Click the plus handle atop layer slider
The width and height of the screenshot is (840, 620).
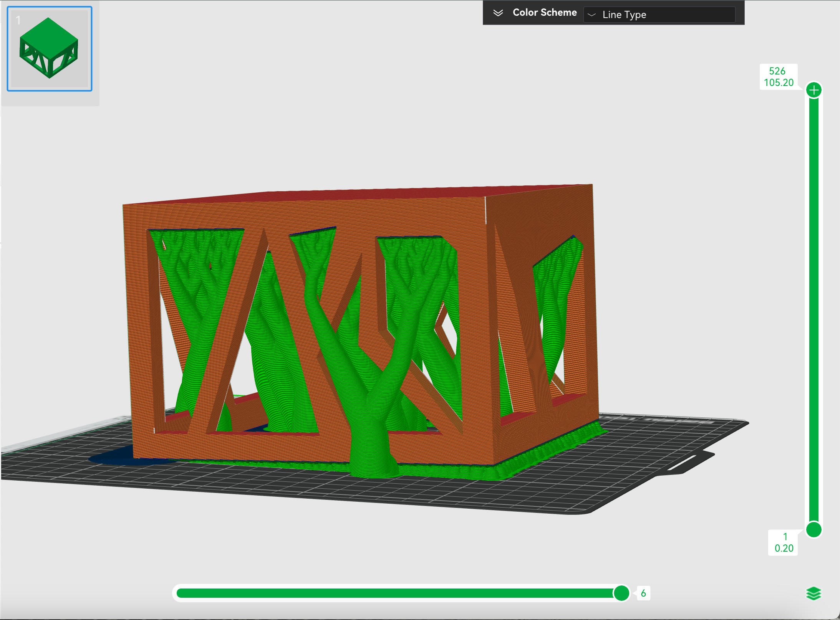click(x=813, y=91)
